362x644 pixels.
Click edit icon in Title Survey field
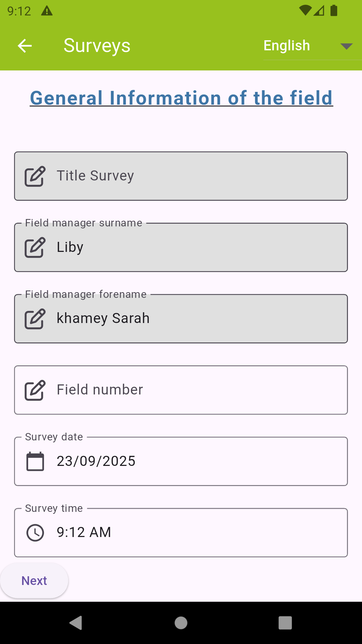coord(35,176)
